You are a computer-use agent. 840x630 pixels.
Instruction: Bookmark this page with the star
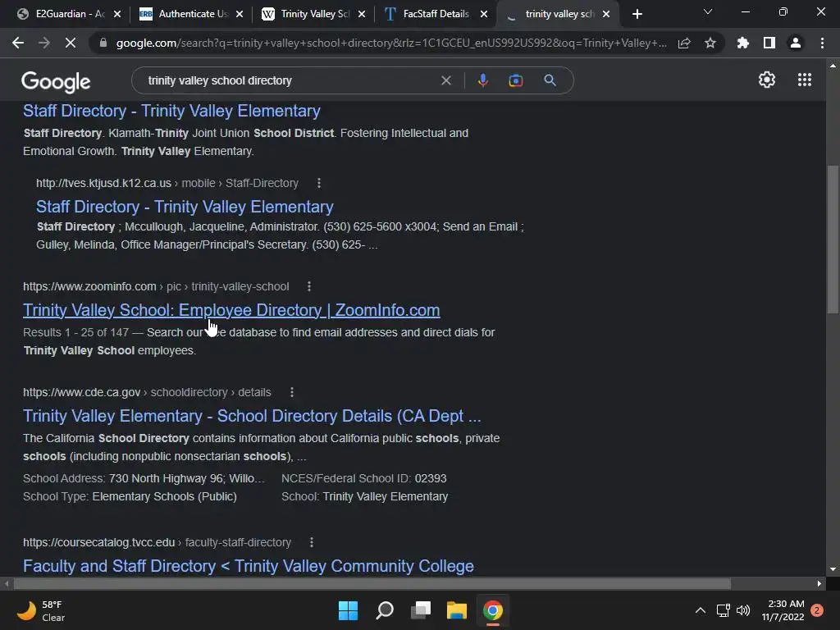(710, 43)
